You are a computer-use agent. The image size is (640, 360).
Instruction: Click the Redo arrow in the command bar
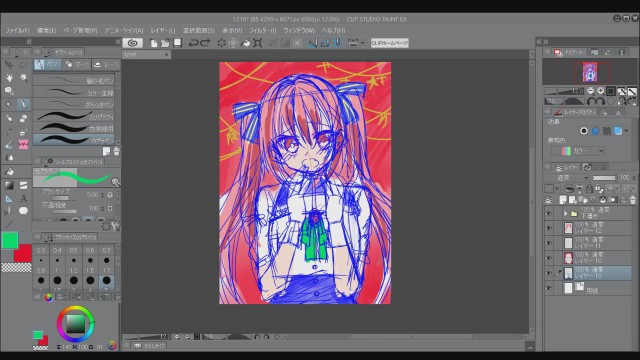coord(205,43)
